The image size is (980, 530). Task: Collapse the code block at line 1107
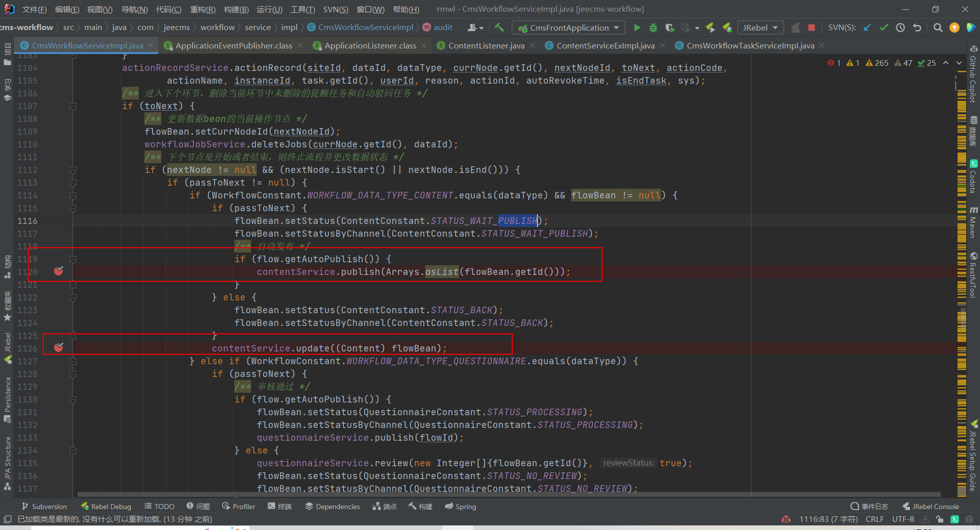[73, 106]
